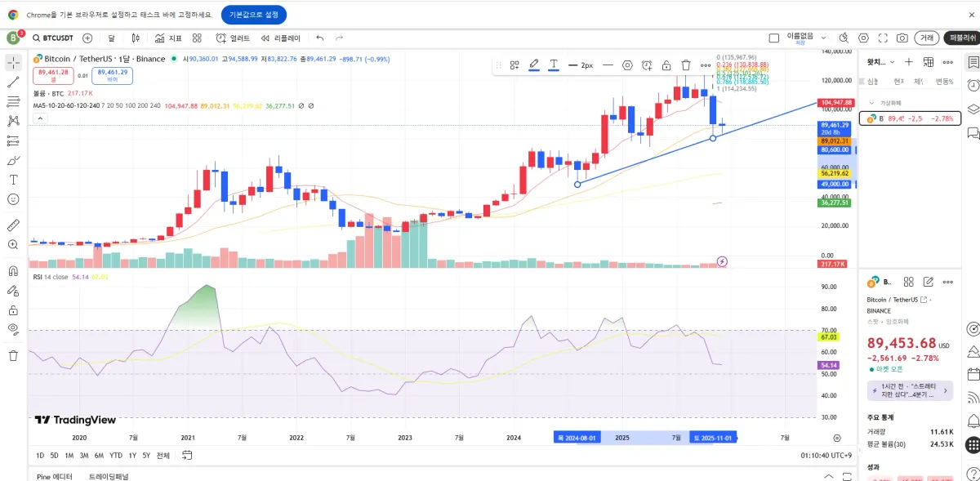Collapse the 가상화폐 watchlist section

[x=871, y=103]
